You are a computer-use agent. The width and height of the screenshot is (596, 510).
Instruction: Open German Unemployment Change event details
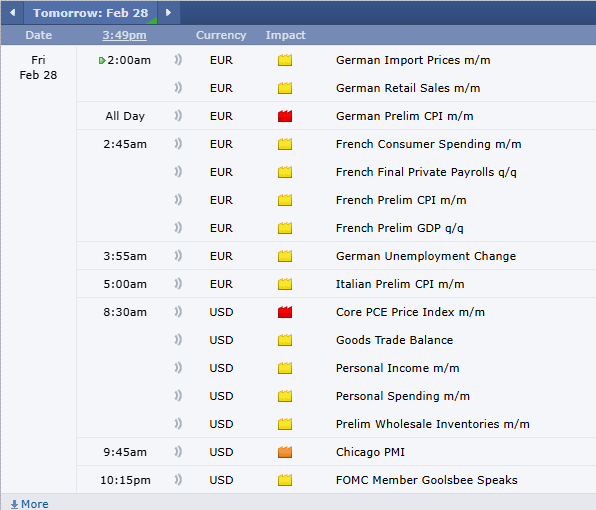click(x=426, y=256)
